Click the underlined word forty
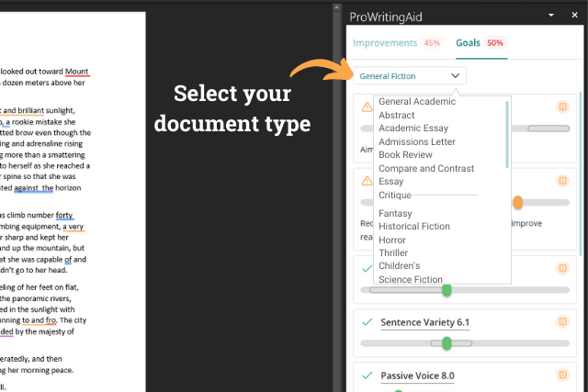Image resolution: width=588 pixels, height=392 pixels. click(64, 215)
